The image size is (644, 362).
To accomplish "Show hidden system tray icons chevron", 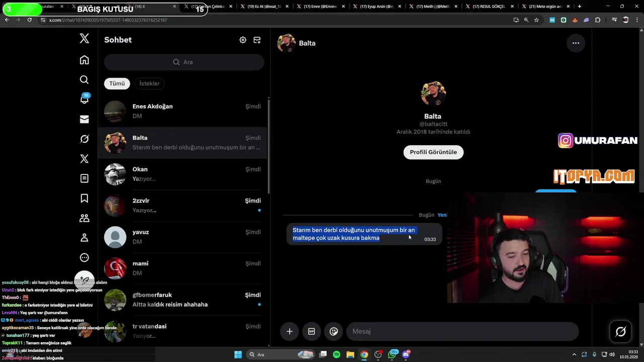I will click(x=574, y=354).
